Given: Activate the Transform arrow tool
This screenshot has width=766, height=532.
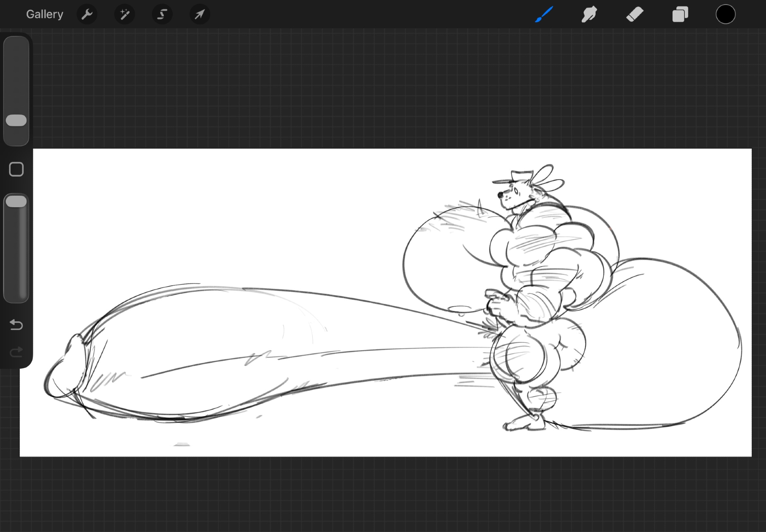Looking at the screenshot, I should pyautogui.click(x=200, y=15).
